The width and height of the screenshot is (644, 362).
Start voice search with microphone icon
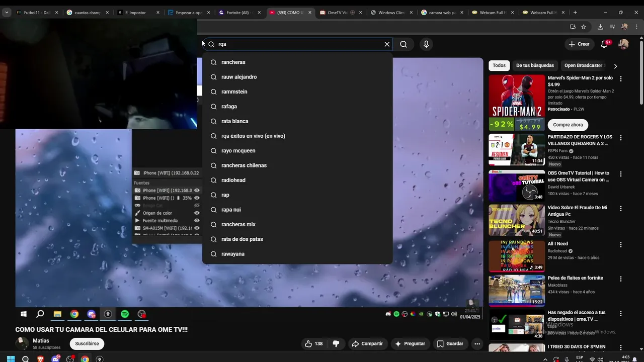tap(426, 44)
